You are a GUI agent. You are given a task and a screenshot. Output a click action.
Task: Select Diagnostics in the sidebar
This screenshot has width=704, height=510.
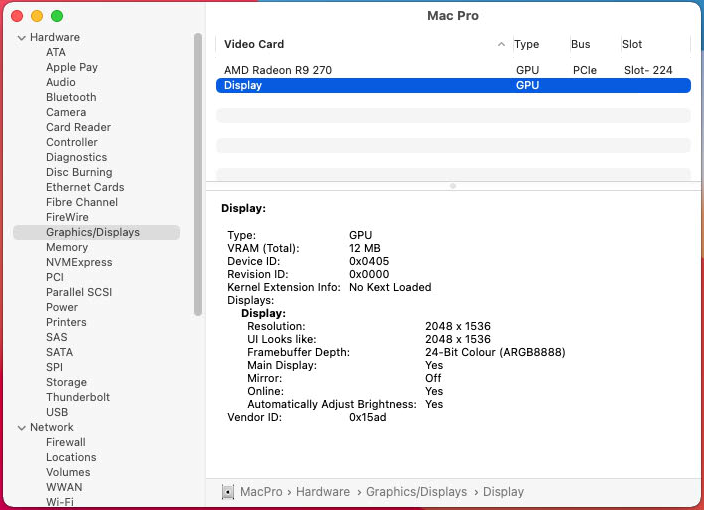pyautogui.click(x=76, y=157)
